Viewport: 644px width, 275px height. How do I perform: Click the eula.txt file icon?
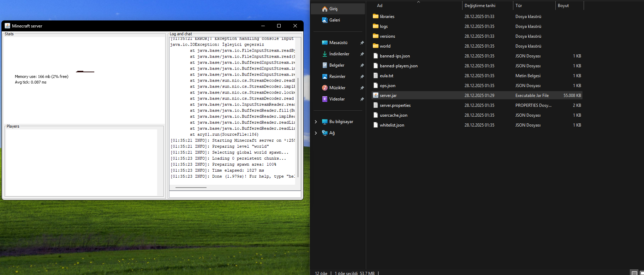tap(376, 75)
